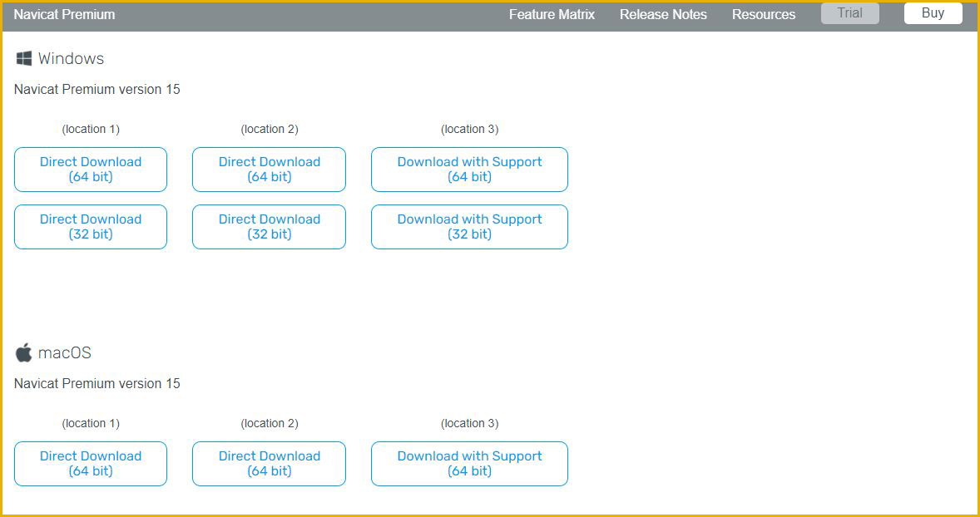The height and width of the screenshot is (517, 980).
Task: Click '(location 3)' label in Windows section
Action: (469, 130)
